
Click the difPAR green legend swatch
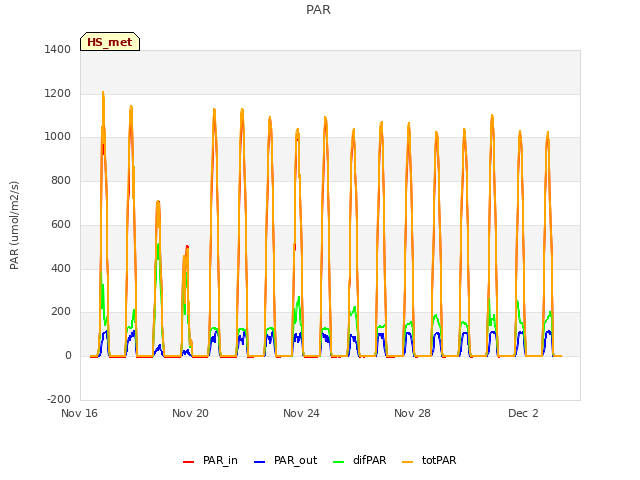pyautogui.click(x=338, y=462)
